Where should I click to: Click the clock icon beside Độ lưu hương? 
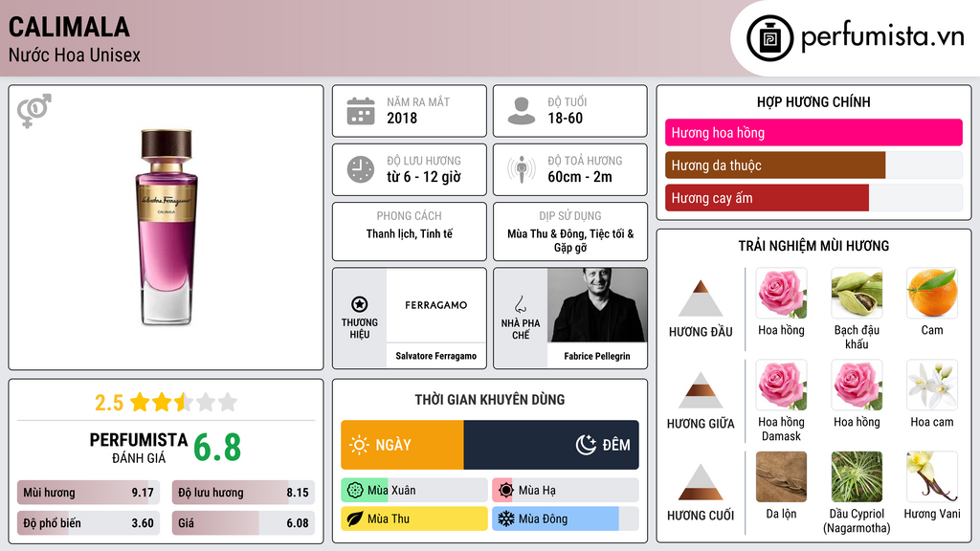pos(361,169)
